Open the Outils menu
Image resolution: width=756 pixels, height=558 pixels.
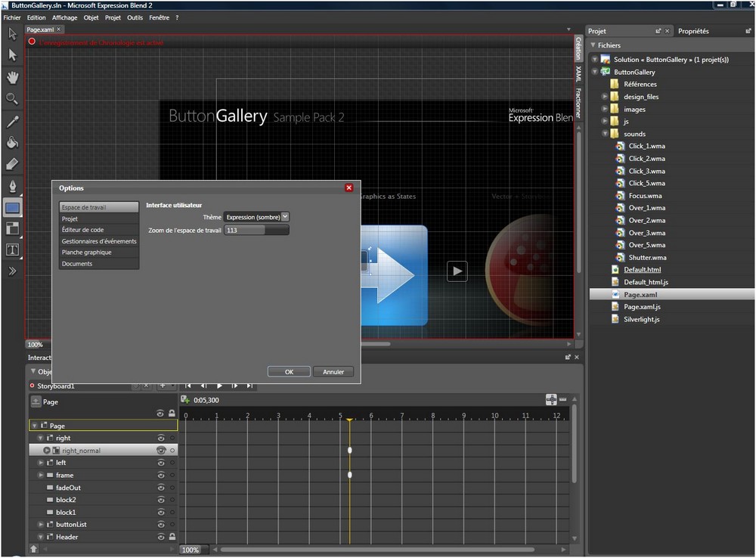135,17
